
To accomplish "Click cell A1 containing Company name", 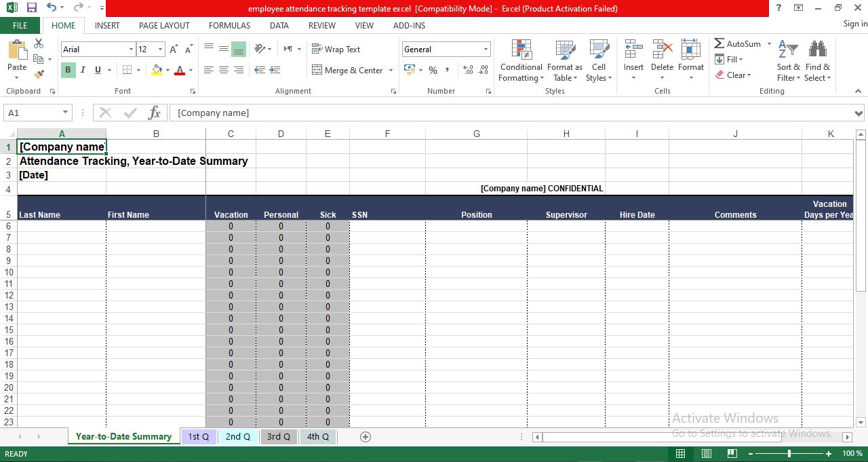I will 62,147.
